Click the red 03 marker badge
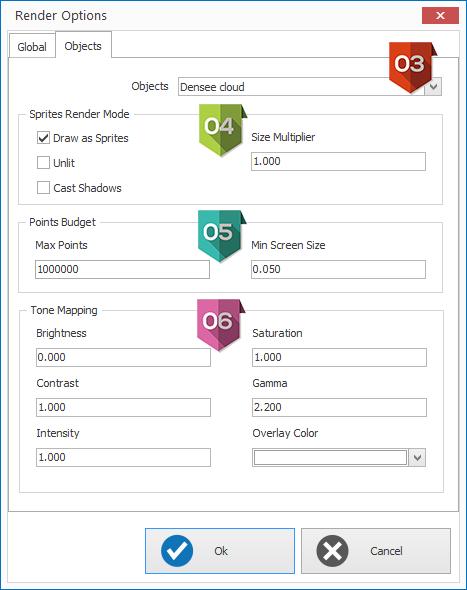Image resolution: width=467 pixels, height=590 pixels. pos(412,67)
